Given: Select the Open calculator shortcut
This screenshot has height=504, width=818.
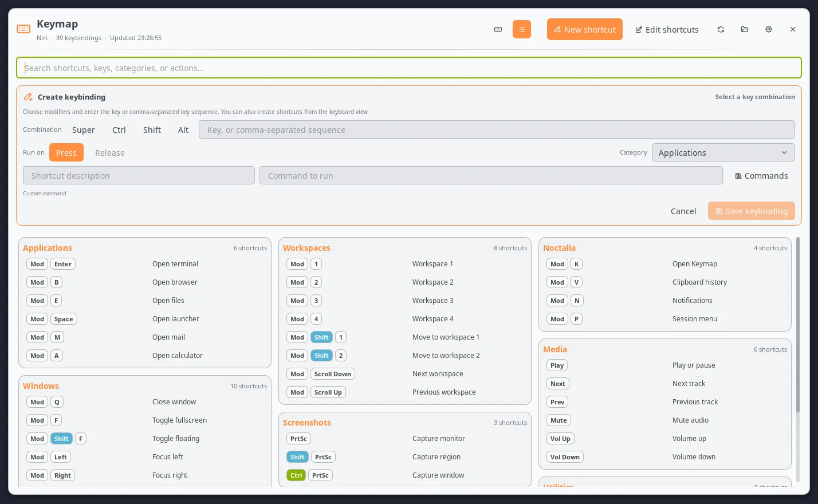Looking at the screenshot, I should [145, 356].
